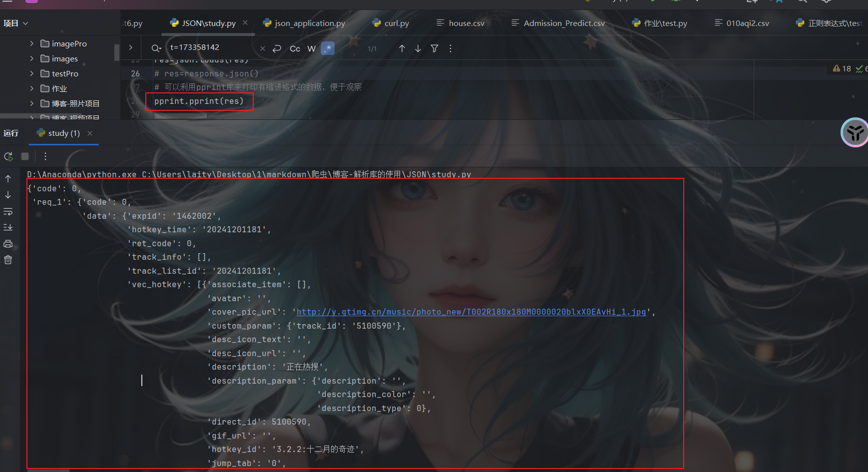
Task: Expand the replace field chevron
Action: 130,47
